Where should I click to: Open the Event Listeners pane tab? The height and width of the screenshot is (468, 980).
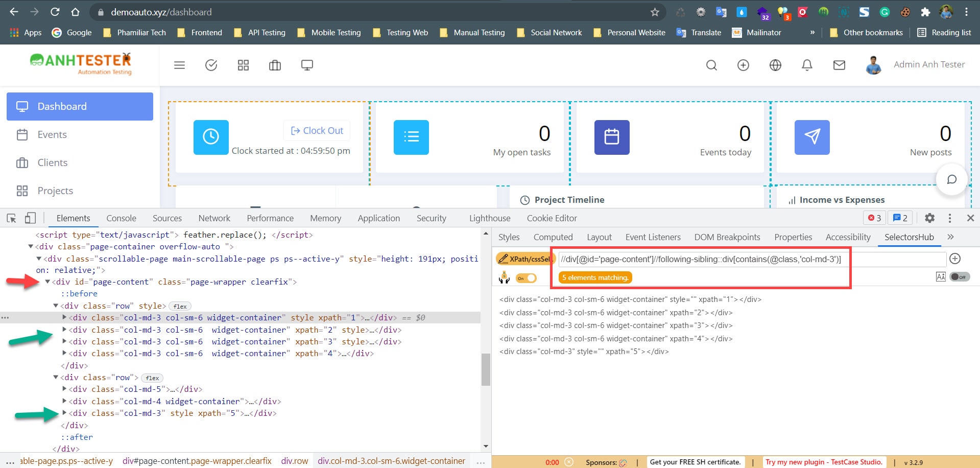click(x=653, y=237)
